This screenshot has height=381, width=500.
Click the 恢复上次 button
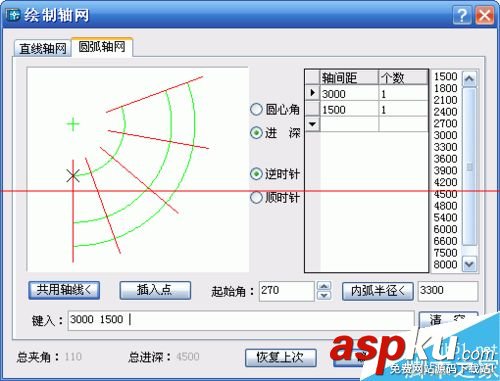[281, 358]
